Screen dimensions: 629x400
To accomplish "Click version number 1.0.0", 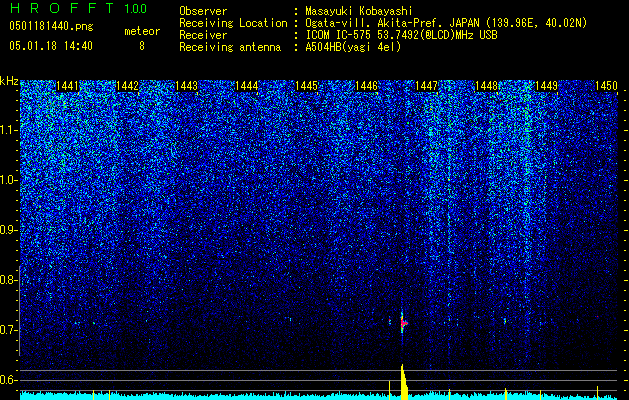I will coord(135,8).
